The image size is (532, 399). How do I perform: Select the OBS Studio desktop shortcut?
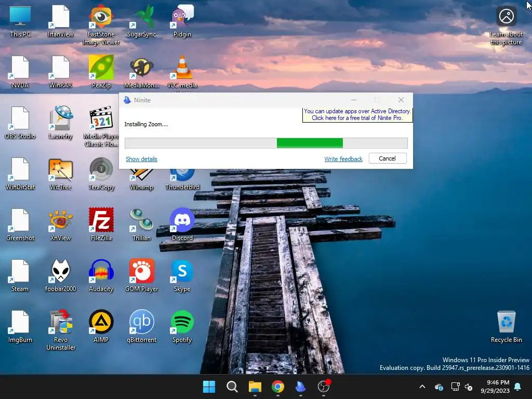click(x=20, y=123)
